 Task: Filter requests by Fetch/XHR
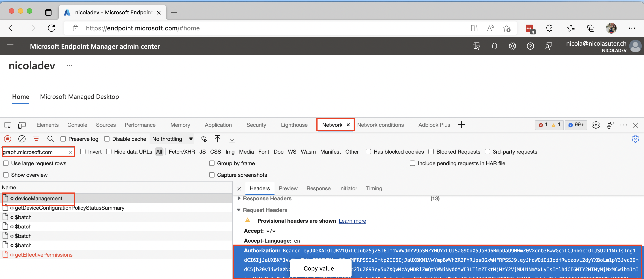click(182, 152)
